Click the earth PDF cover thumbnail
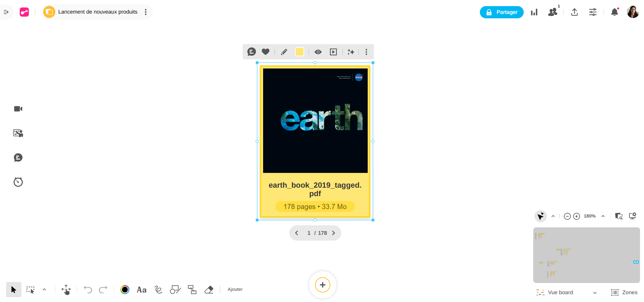 pyautogui.click(x=315, y=120)
